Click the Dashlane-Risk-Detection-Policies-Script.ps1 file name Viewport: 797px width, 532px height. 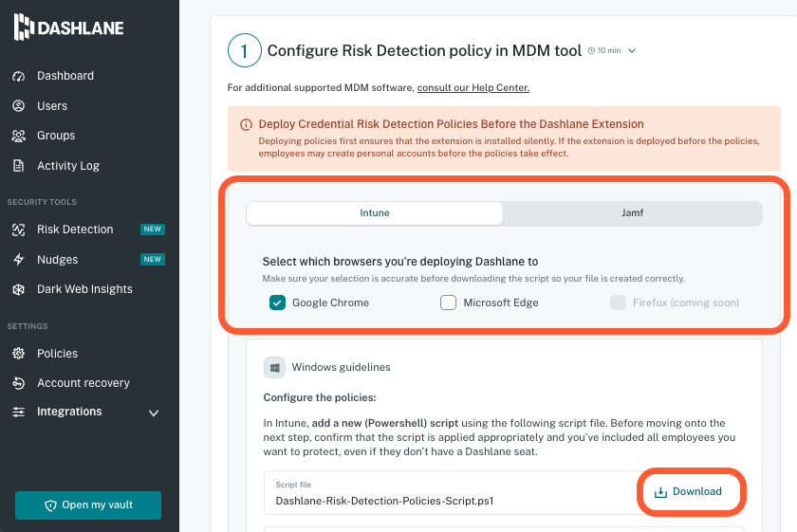[384, 501]
